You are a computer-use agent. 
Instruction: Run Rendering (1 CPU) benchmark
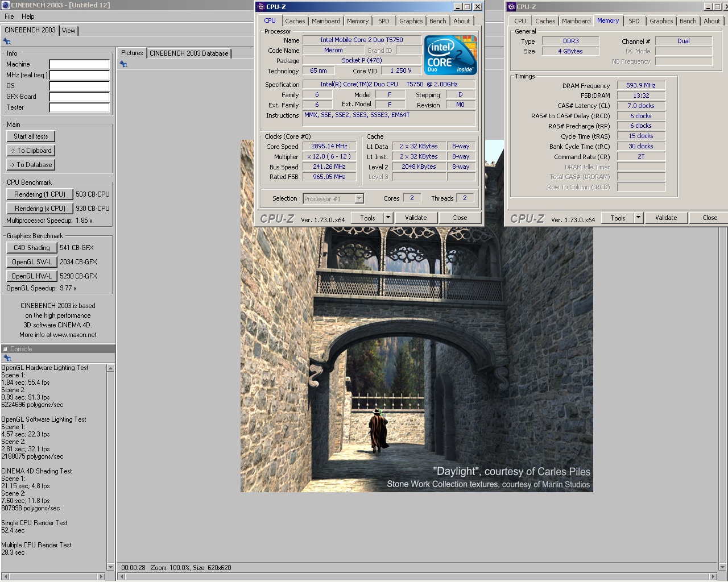click(x=40, y=194)
